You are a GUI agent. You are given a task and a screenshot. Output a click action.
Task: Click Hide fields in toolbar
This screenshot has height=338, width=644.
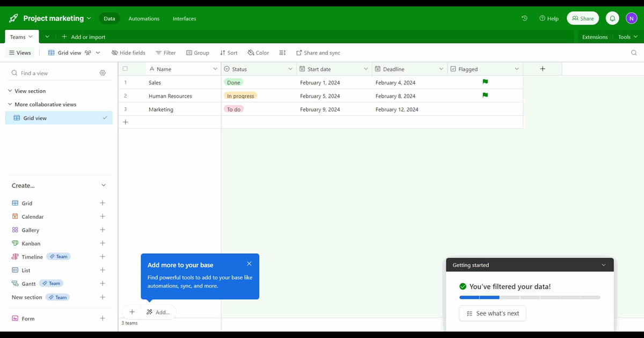[128, 53]
